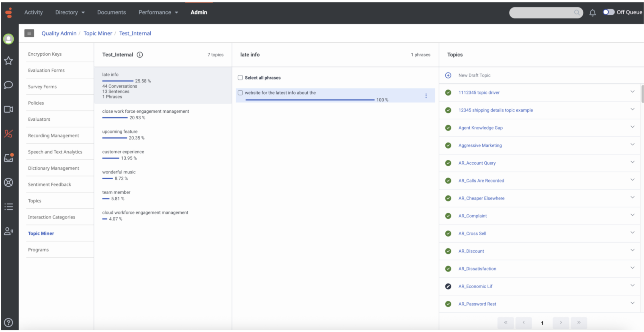The height and width of the screenshot is (332, 644).
Task: Click the help question mark icon
Action: (8, 323)
